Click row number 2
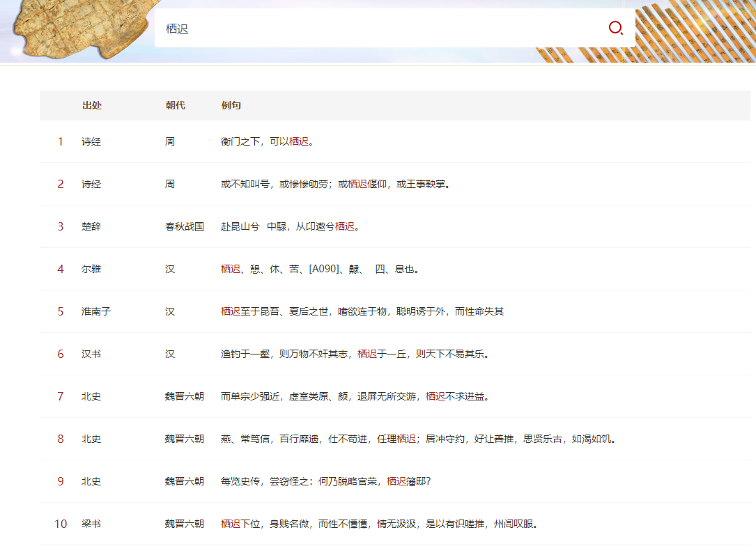Image resolution: width=756 pixels, height=546 pixels. pos(60,184)
